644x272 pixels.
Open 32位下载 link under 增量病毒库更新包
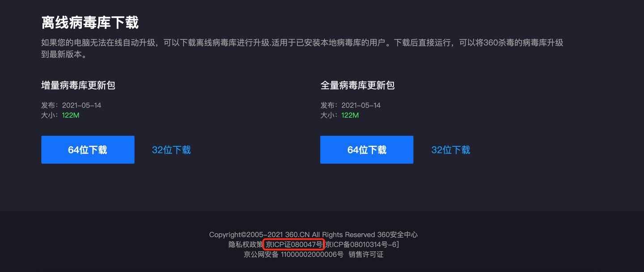(x=171, y=150)
